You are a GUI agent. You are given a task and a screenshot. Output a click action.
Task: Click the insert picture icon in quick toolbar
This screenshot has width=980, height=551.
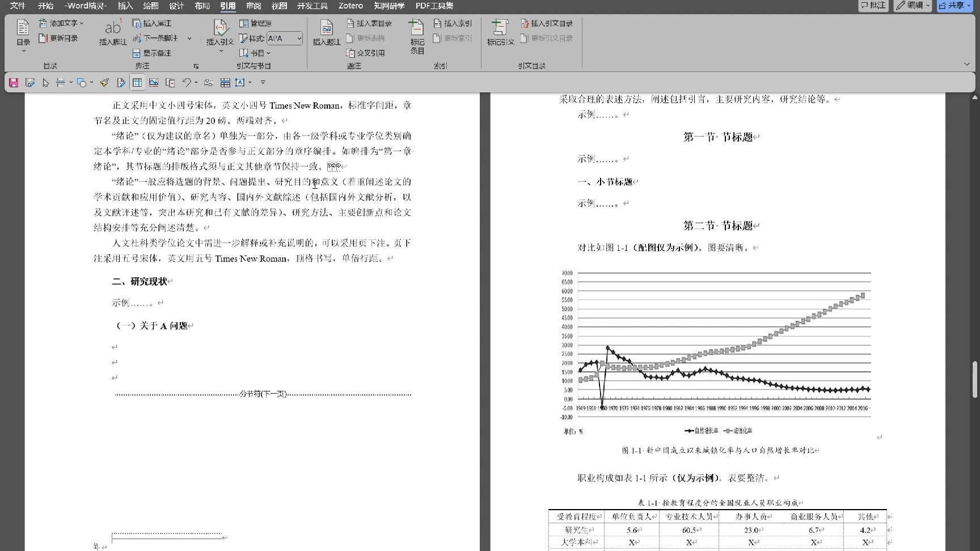[153, 83]
